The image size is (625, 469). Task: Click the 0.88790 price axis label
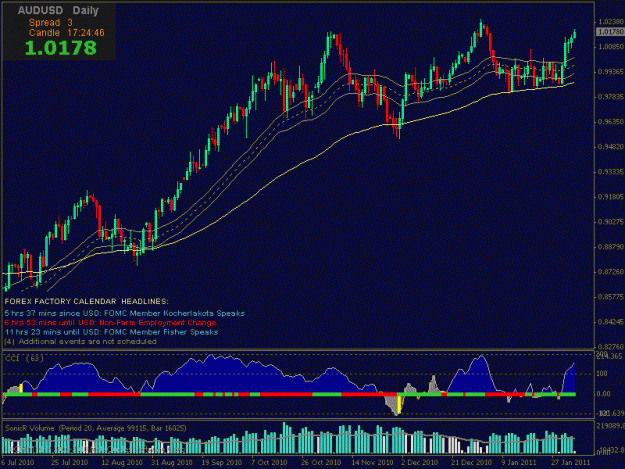[610, 247]
